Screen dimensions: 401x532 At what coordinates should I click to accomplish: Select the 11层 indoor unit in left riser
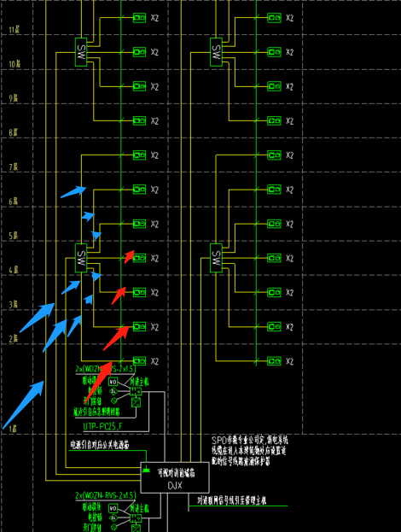pyautogui.click(x=139, y=18)
